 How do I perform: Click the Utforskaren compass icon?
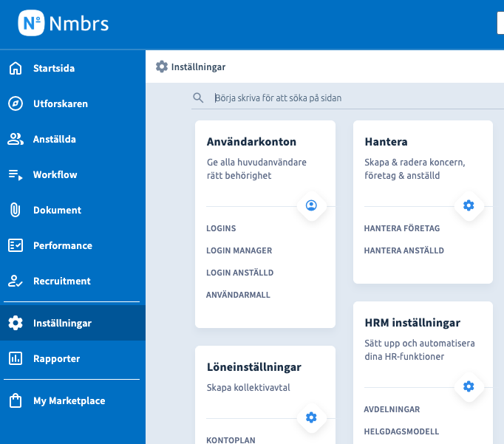15,104
